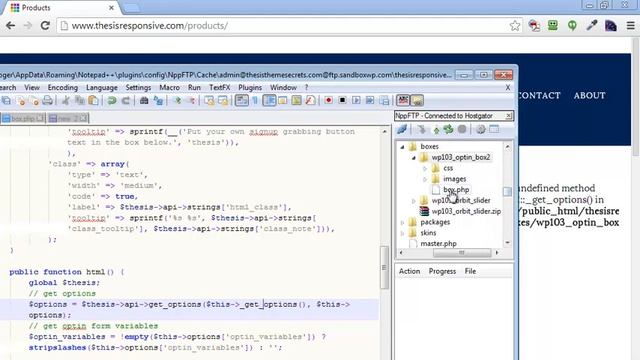Expand the wp103_orbit_slider folder

point(413,200)
